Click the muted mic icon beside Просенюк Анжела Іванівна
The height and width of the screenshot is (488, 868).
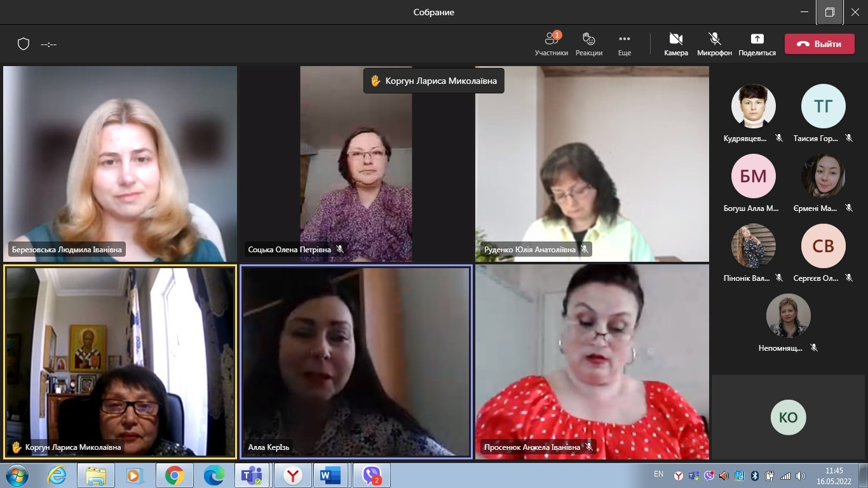click(589, 447)
